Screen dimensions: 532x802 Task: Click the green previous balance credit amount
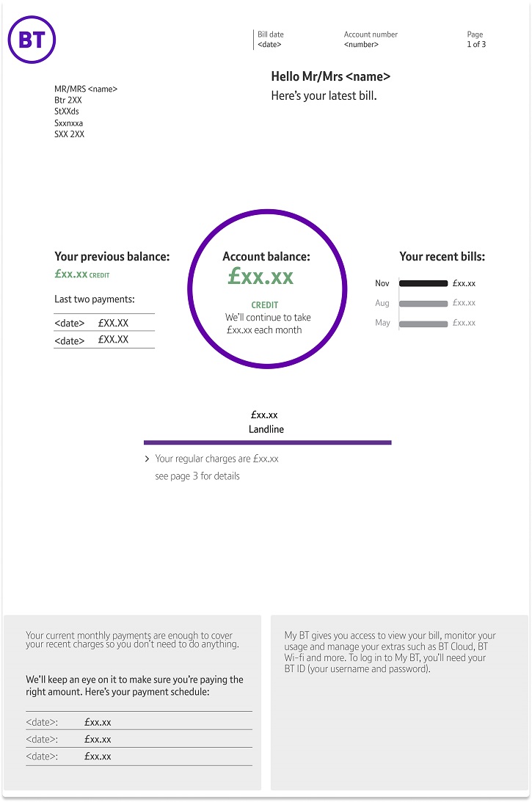click(x=71, y=274)
